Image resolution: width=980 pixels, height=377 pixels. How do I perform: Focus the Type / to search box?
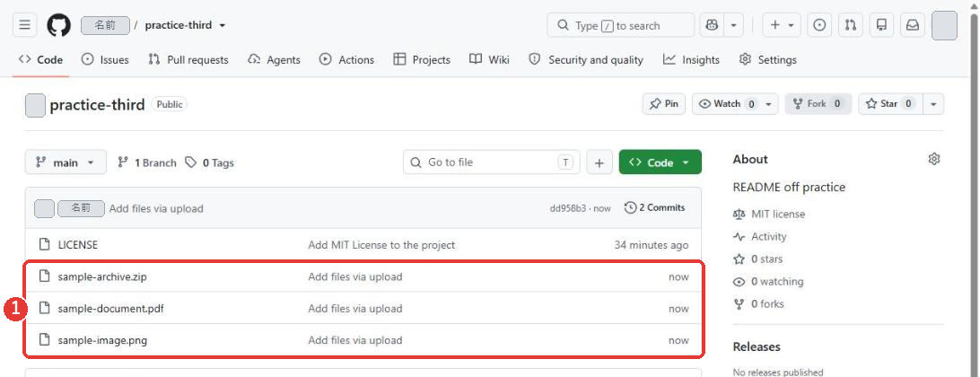[621, 25]
